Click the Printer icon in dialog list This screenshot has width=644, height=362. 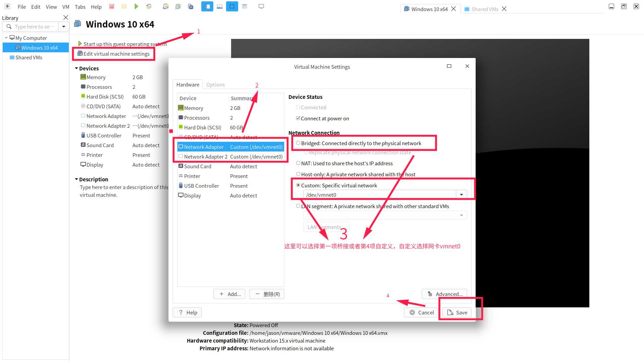tap(181, 176)
